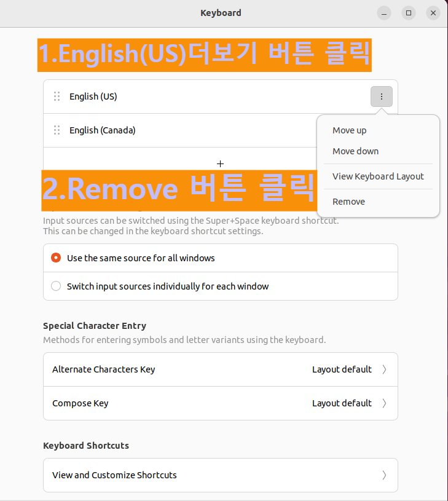Click the English (US) input source label
The image size is (448, 501).
(x=93, y=97)
